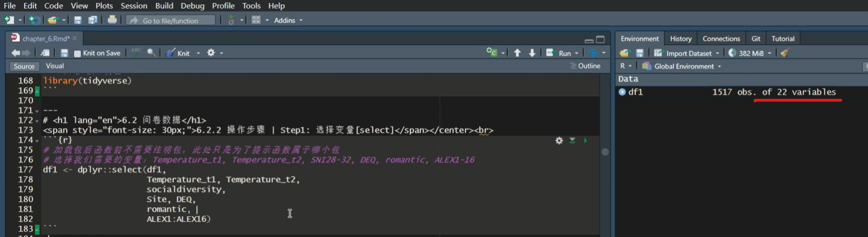Open the Tools menu
868x237 pixels.
(251, 5)
